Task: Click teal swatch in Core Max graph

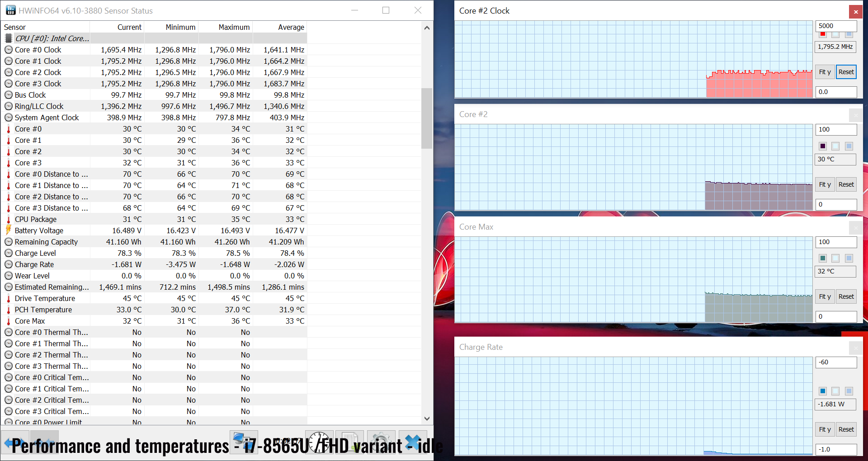Action: pos(823,258)
